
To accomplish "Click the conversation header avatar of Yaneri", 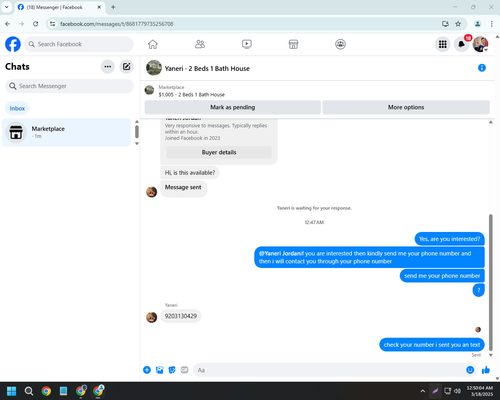I will (x=154, y=68).
